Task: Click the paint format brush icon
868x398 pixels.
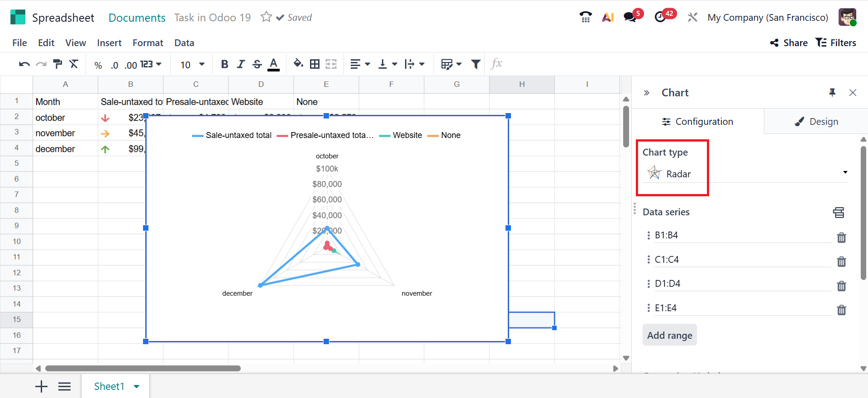Action: tap(57, 64)
